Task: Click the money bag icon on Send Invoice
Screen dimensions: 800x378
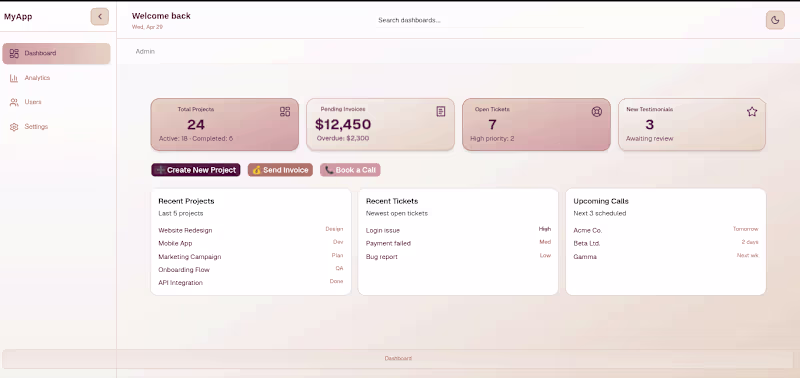Action: (257, 170)
